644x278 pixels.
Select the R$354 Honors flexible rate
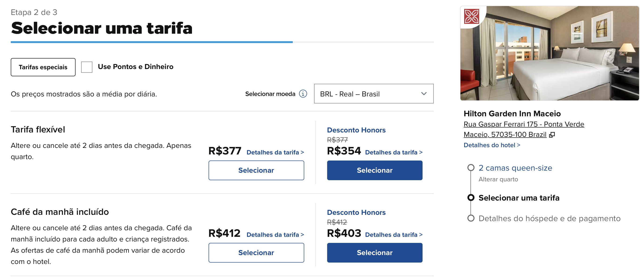pos(375,170)
